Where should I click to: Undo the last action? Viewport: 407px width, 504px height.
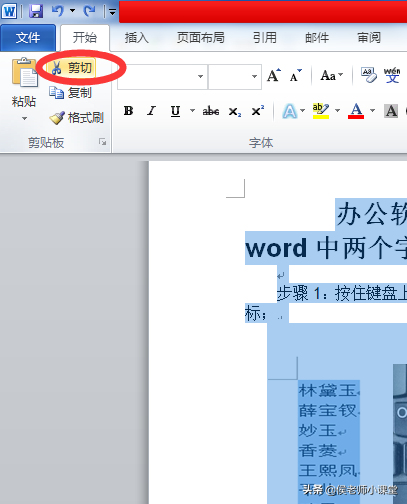(58, 11)
